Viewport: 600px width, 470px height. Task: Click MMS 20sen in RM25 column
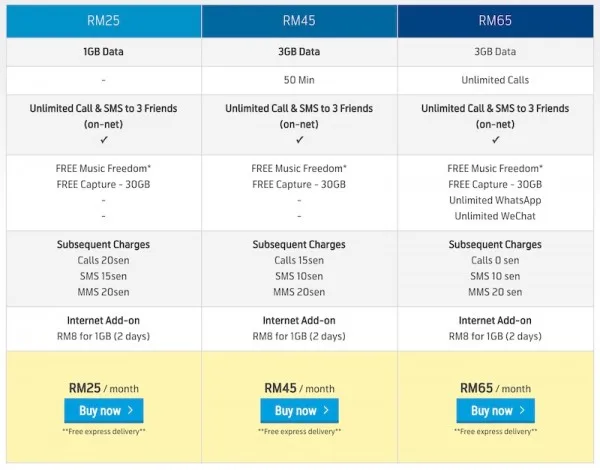point(103,292)
